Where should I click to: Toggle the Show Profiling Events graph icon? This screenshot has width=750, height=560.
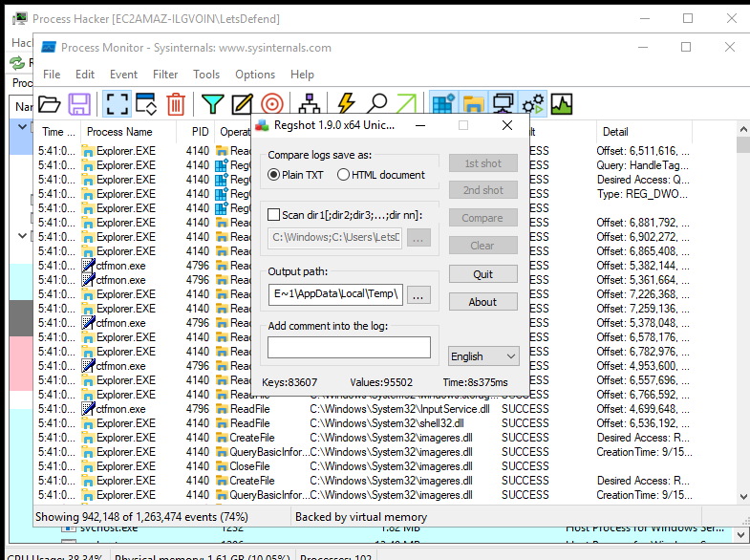(x=562, y=104)
